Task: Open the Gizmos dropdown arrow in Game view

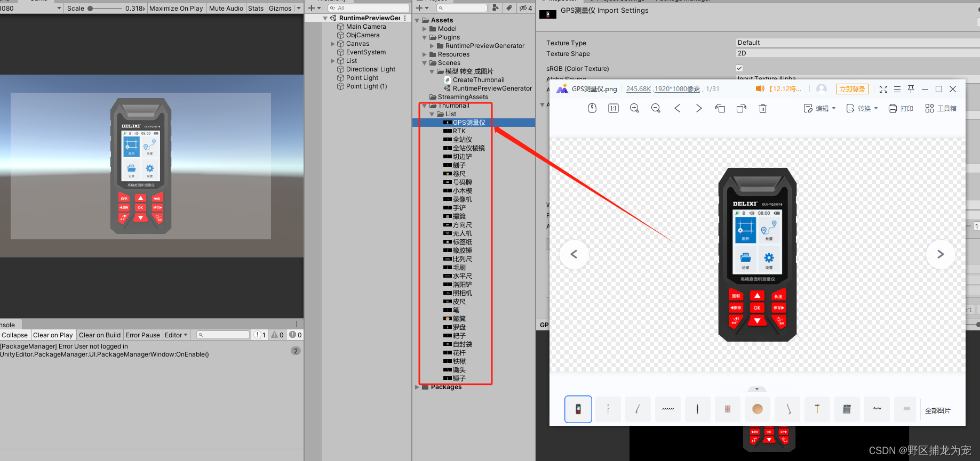Action: click(299, 9)
